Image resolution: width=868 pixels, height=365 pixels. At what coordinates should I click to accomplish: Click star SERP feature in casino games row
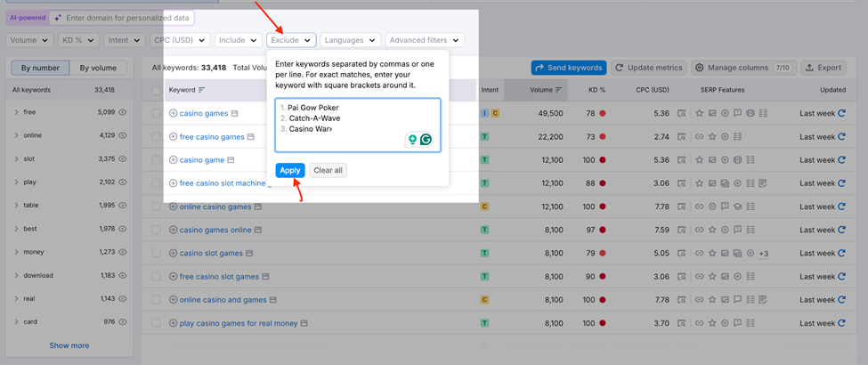coord(699,114)
